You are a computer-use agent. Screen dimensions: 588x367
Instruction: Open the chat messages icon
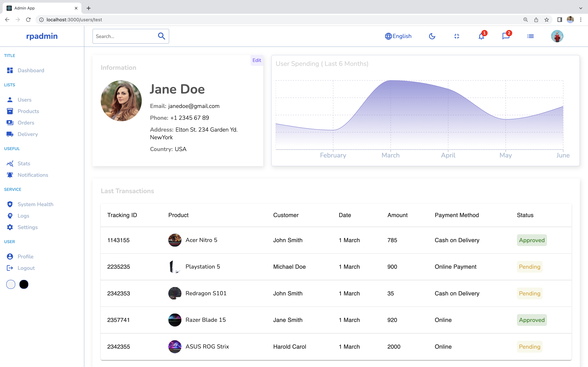(x=506, y=36)
